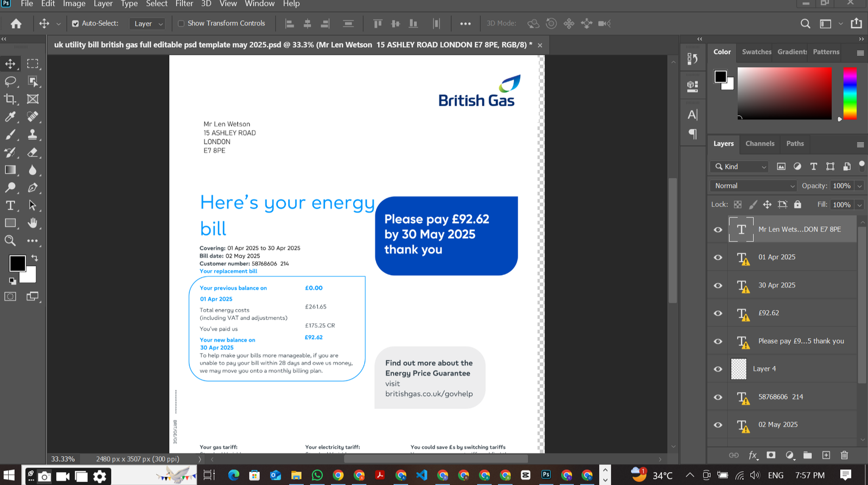Viewport: 868px width, 485px height.
Task: Hide the Please pay layer
Action: coord(718,341)
